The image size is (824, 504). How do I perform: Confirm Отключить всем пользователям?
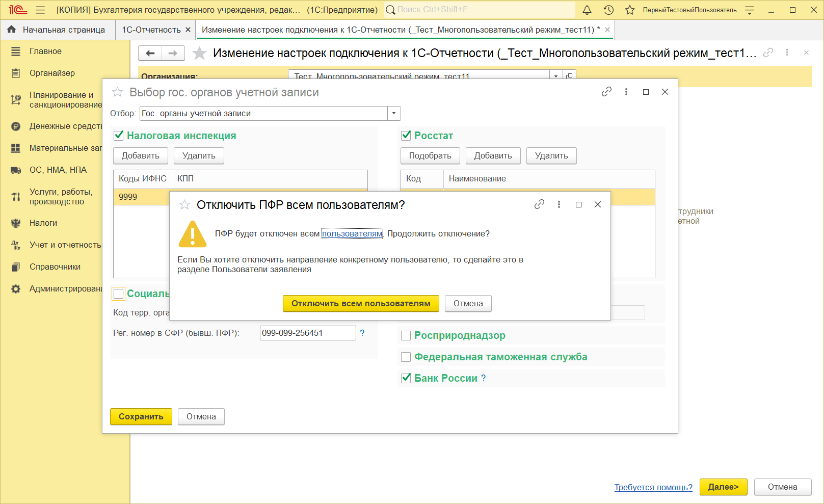click(361, 303)
